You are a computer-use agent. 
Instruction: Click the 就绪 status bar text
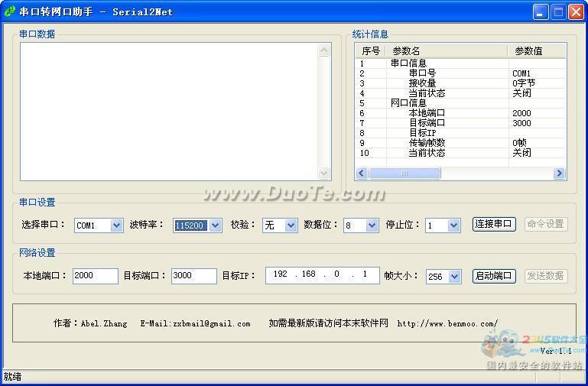pyautogui.click(x=13, y=377)
